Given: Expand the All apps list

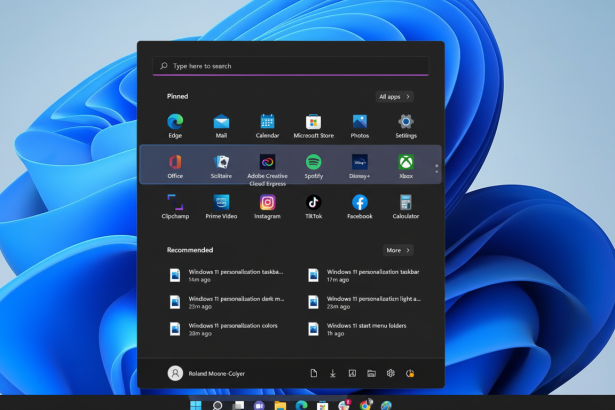Looking at the screenshot, I should point(394,97).
